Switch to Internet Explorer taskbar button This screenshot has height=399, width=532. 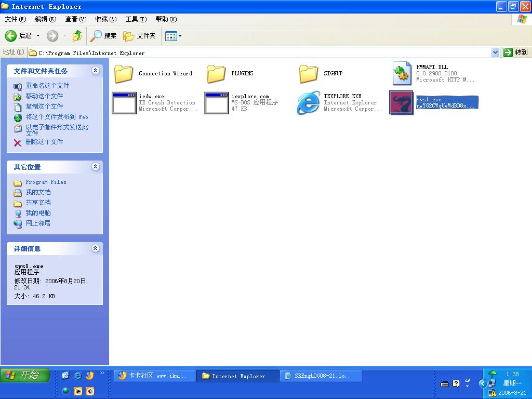pos(238,376)
